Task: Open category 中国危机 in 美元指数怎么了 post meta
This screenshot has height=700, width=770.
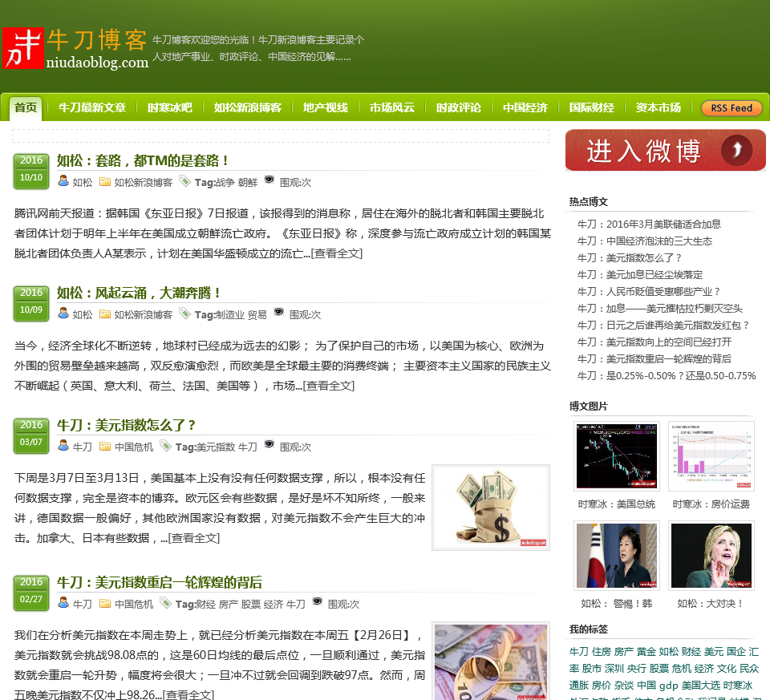Action: 134,447
